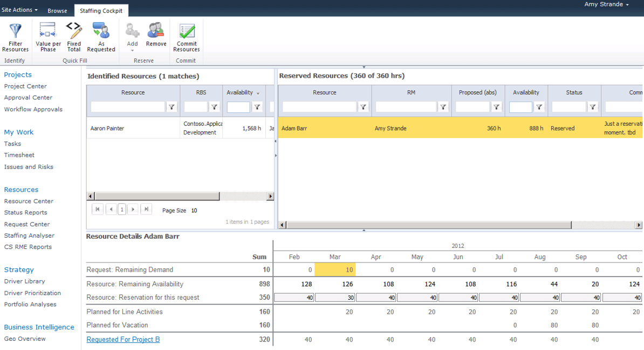
Task: Open Project Center link
Action: click(x=25, y=86)
